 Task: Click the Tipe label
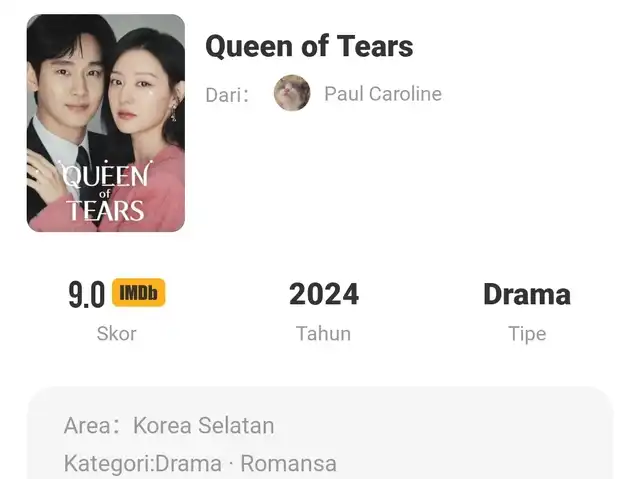527,334
